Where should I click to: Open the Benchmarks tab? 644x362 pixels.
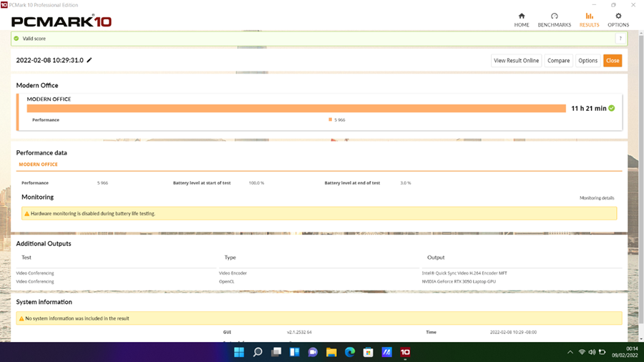[x=554, y=20]
